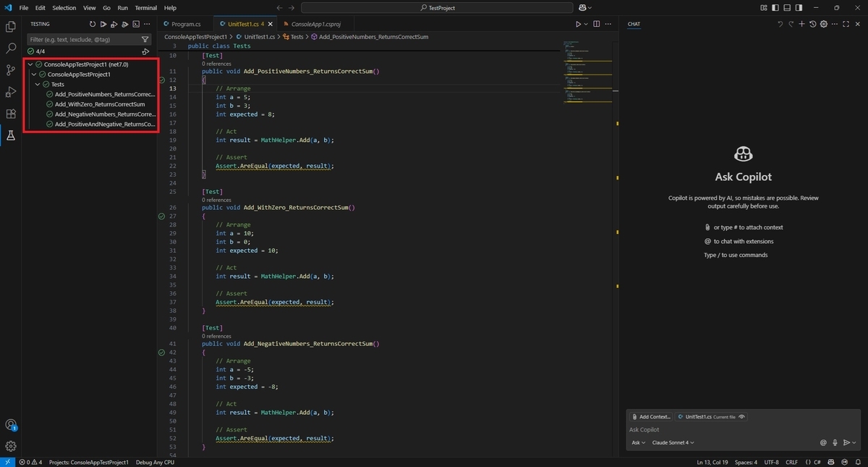Screen dimensions: 868x467
Task: Change encoding via UTF-8 status item
Action: (770, 462)
